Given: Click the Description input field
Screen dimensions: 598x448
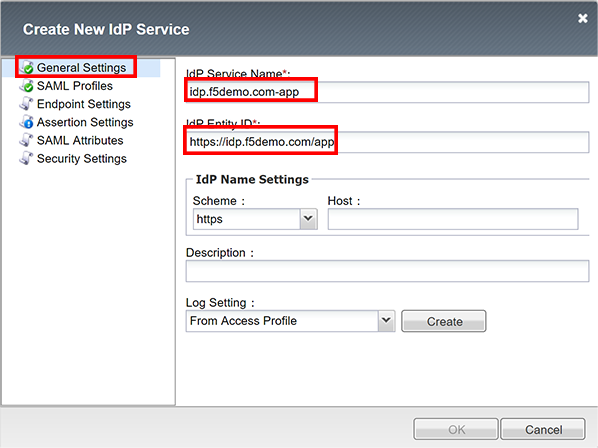Looking at the screenshot, I should pyautogui.click(x=387, y=271).
